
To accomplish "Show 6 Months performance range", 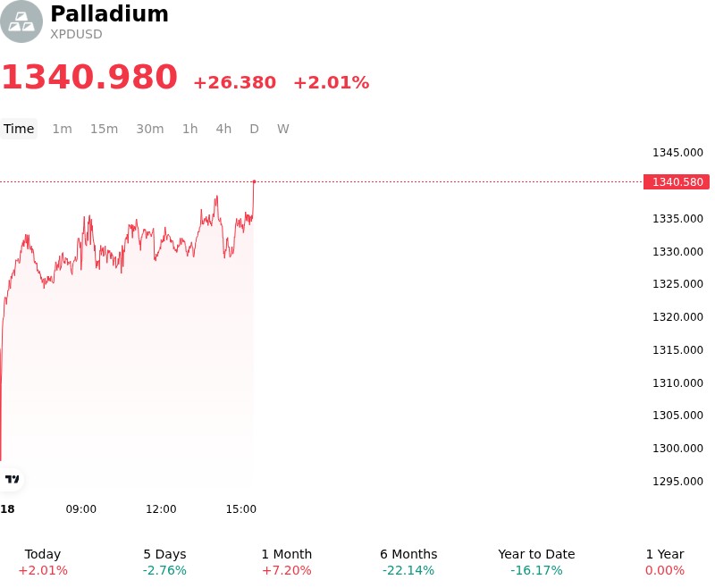I will click(408, 562).
